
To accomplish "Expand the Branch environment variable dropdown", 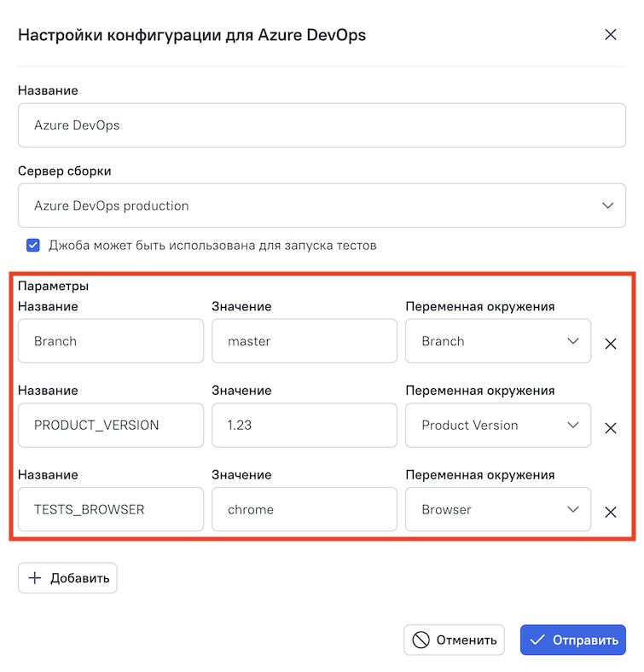I will (497, 341).
